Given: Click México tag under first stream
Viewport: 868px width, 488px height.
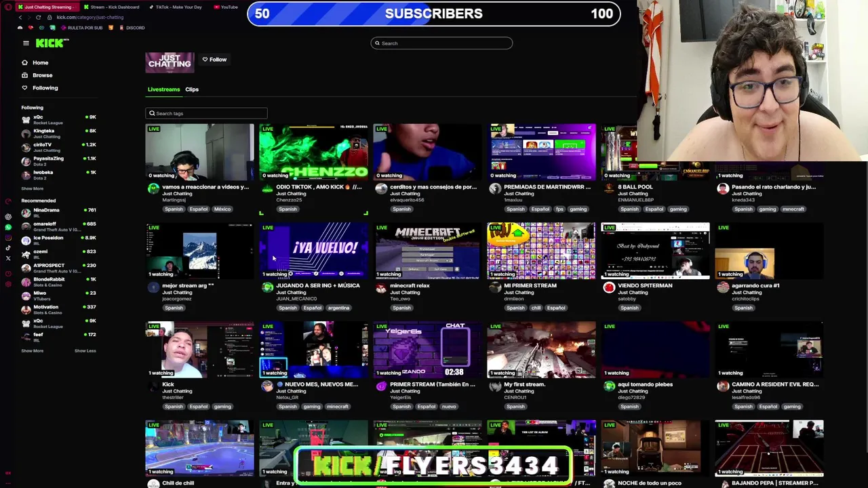Looking at the screenshot, I should pyautogui.click(x=222, y=209).
